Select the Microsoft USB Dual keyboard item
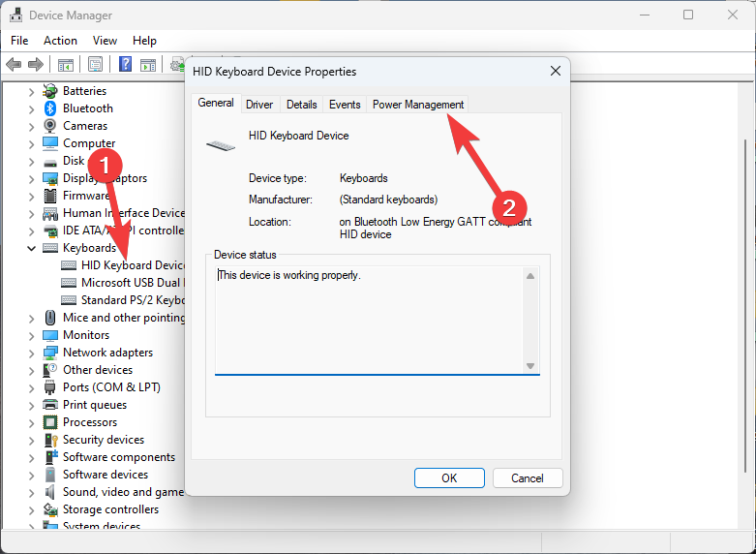 point(123,283)
